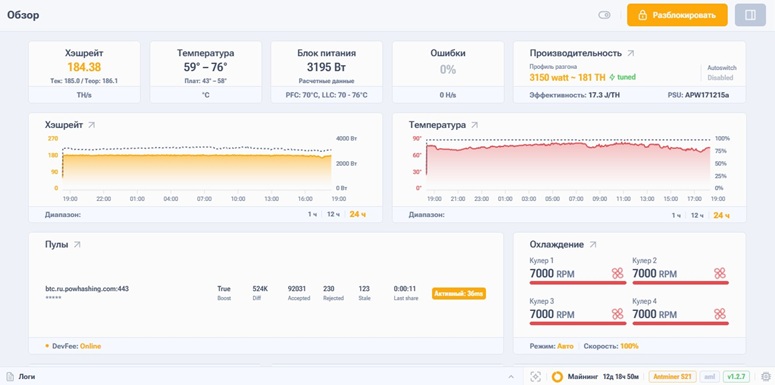Click the 59° – 76° temperature value
The image size is (775, 385).
206,67
